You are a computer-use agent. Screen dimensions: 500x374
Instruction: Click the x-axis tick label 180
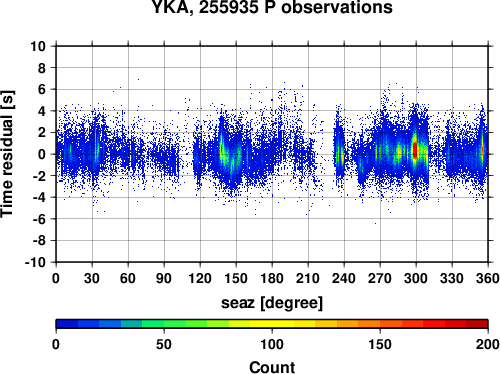click(x=272, y=278)
